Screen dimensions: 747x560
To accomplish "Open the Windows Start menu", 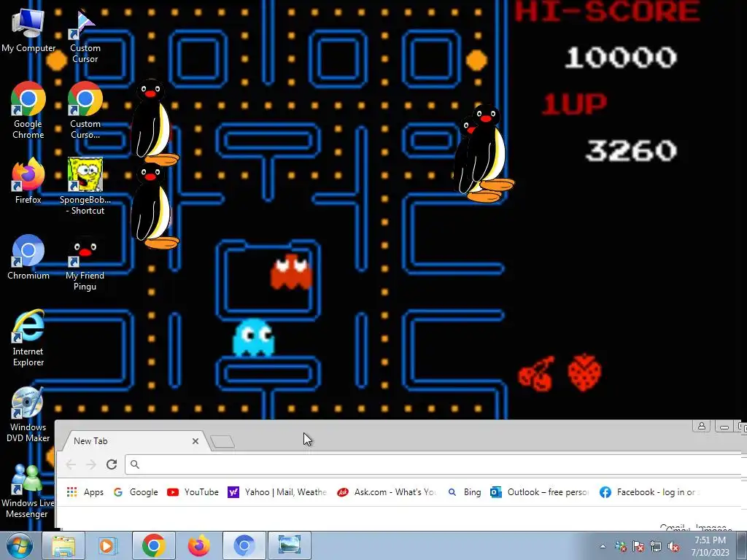I will click(20, 545).
